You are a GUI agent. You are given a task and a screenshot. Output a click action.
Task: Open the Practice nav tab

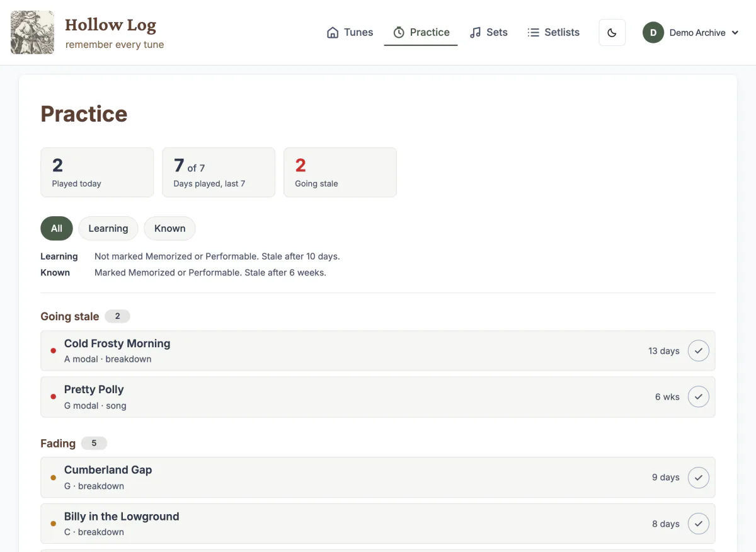point(421,32)
